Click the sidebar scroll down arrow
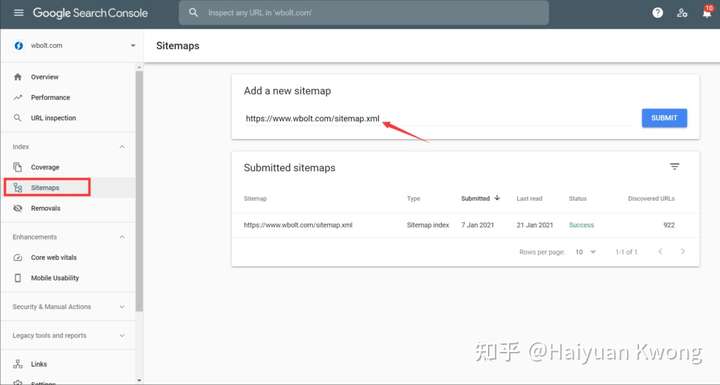The height and width of the screenshot is (385, 720). click(x=139, y=380)
